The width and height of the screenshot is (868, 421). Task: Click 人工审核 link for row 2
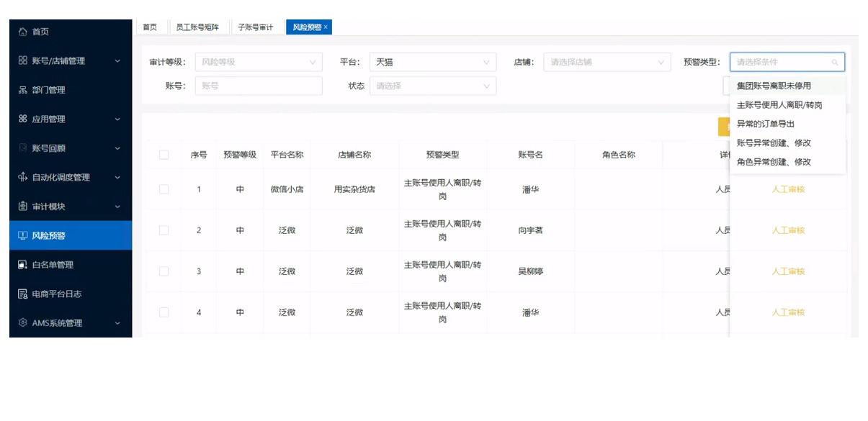pos(788,230)
